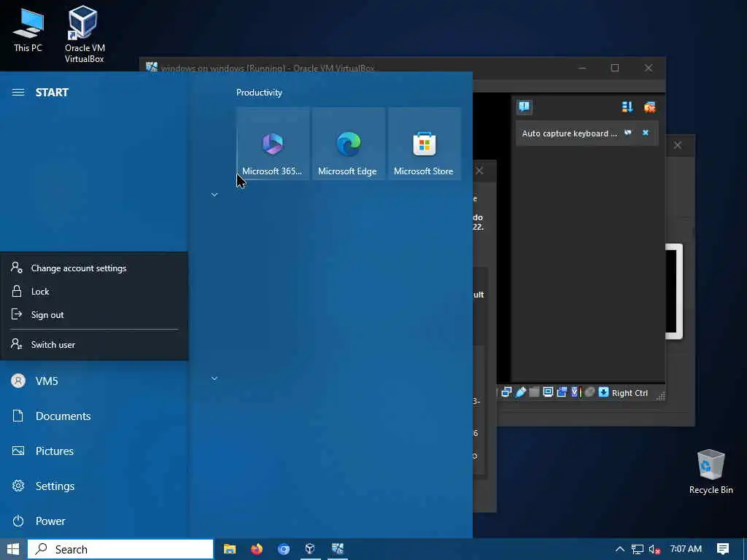This screenshot has height=560, width=747.
Task: Click the VM virtualization features V icon
Action: pos(576,392)
